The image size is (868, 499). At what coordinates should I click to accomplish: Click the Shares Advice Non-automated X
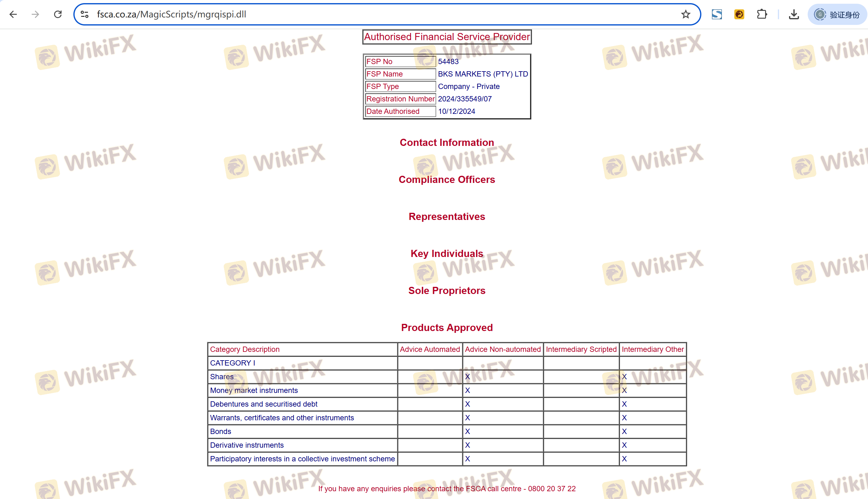tap(467, 377)
